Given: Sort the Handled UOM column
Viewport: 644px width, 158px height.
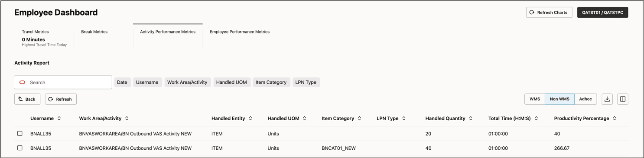Looking at the screenshot, I should pyautogui.click(x=305, y=118).
